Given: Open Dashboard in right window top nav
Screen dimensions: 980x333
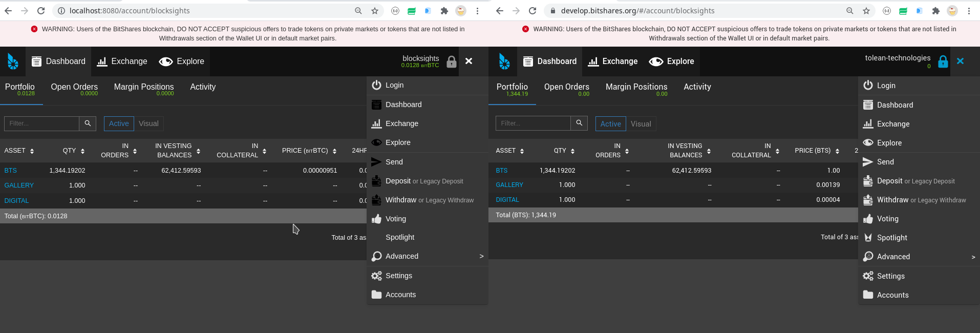Looking at the screenshot, I should tap(550, 61).
